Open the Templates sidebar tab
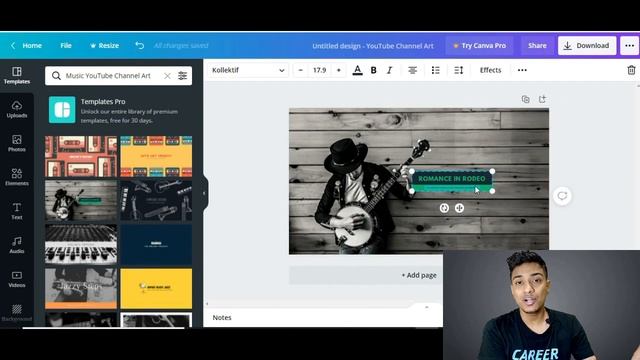 tap(17, 76)
